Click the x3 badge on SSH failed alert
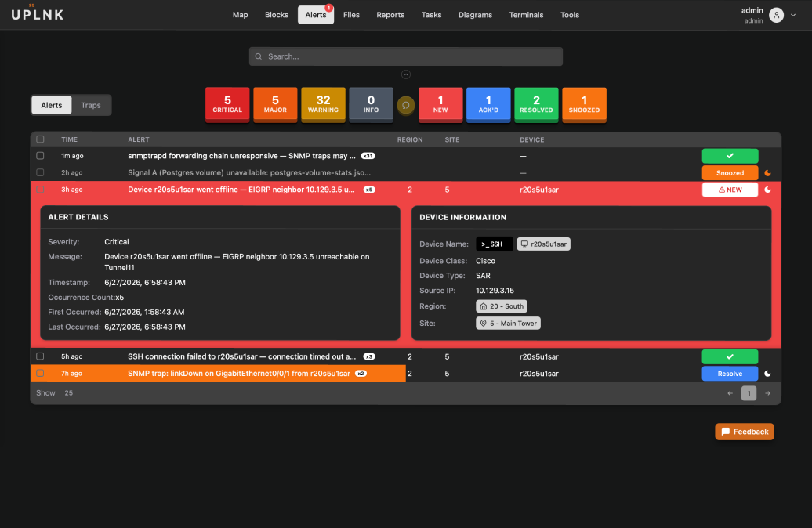Screen dimensions: 812x528 368,356
